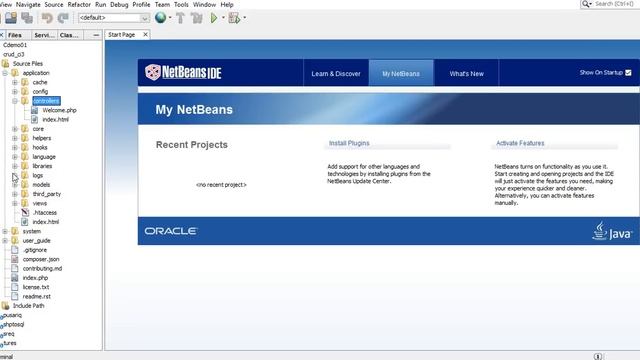Screen dimensions: 640x360
Task: Click the search magnifier icon
Action: tap(586, 4)
